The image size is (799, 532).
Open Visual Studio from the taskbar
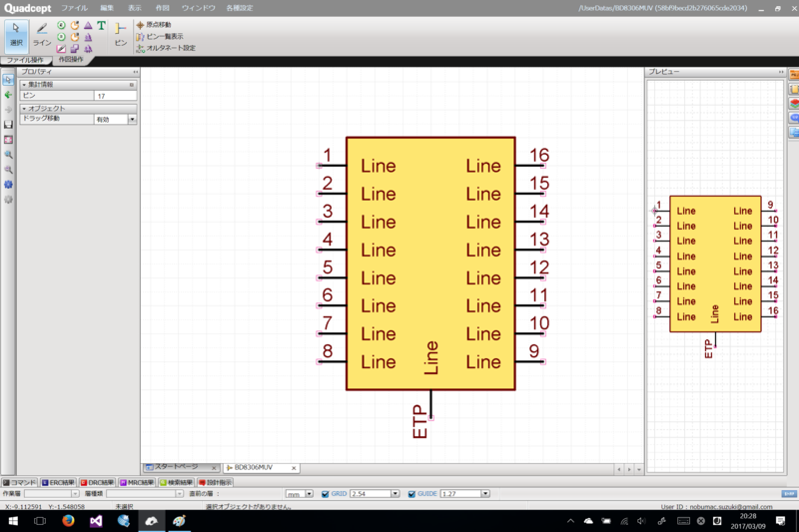[96, 521]
